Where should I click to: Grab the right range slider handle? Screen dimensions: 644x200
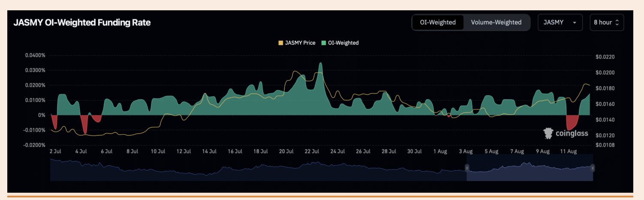coord(592,168)
